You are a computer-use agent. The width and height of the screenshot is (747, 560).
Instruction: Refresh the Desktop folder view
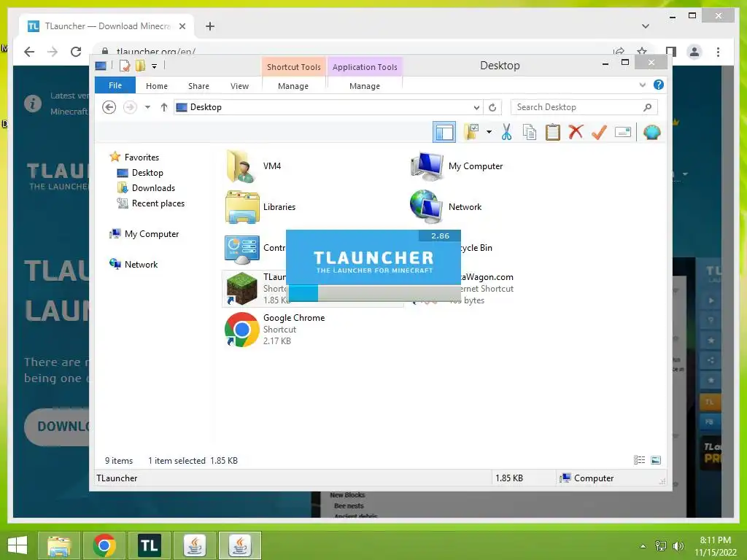coord(492,108)
